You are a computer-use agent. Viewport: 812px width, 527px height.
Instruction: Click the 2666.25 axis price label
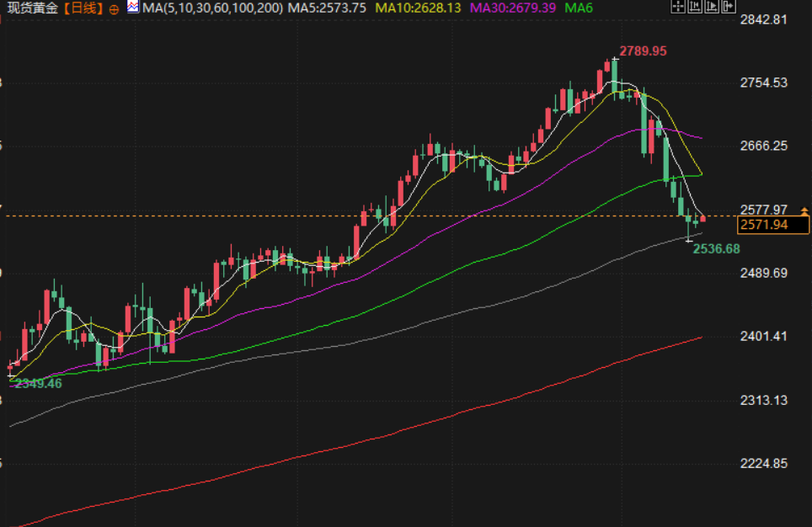763,146
